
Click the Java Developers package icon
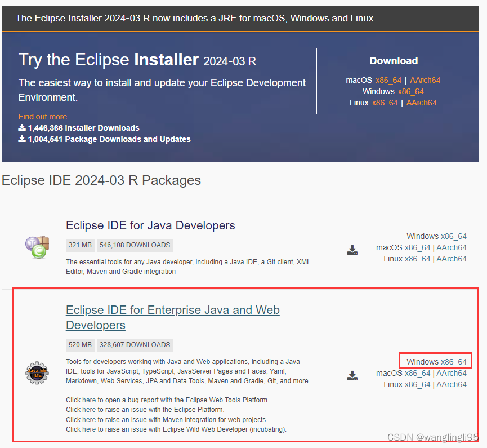[37, 247]
